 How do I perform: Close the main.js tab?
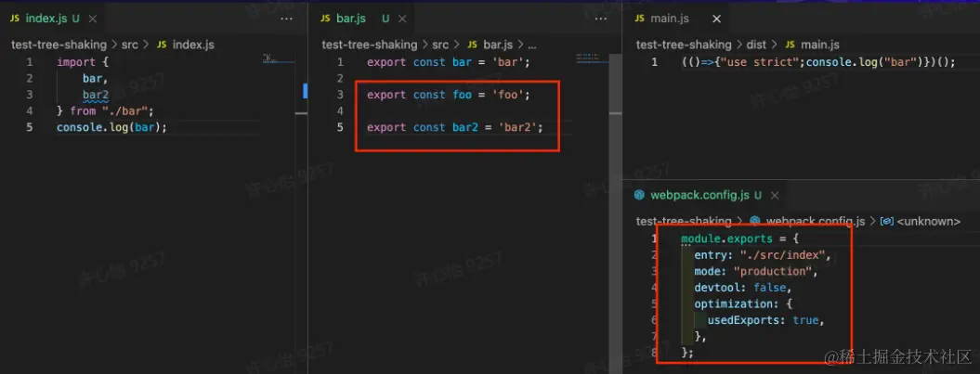[x=717, y=19]
